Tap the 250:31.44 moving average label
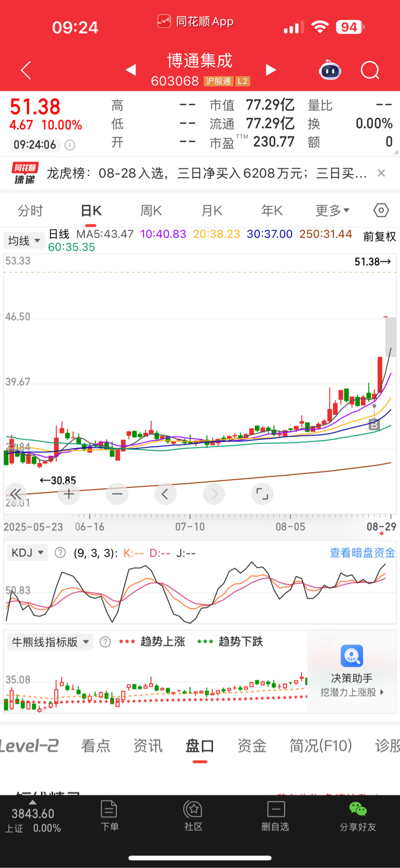 tap(326, 234)
